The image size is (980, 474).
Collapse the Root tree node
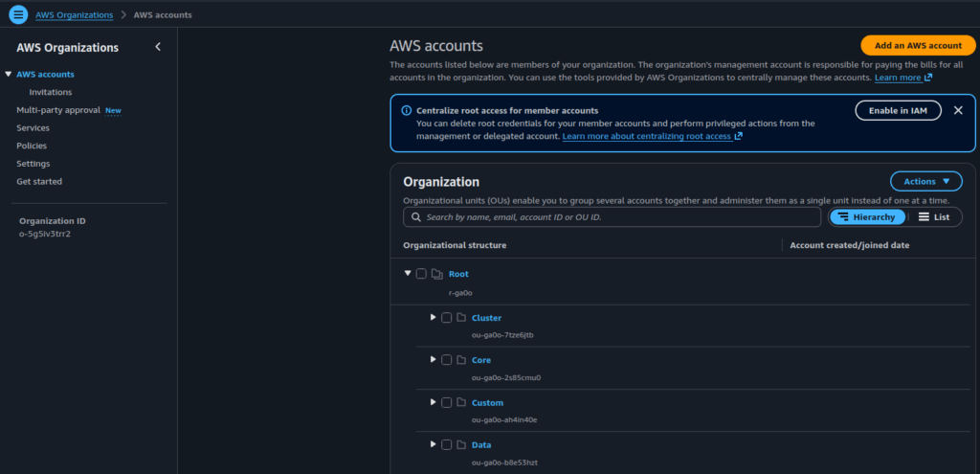408,273
